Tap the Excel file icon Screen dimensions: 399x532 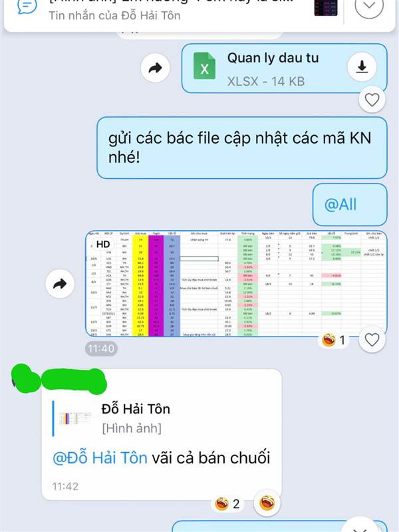tap(204, 66)
